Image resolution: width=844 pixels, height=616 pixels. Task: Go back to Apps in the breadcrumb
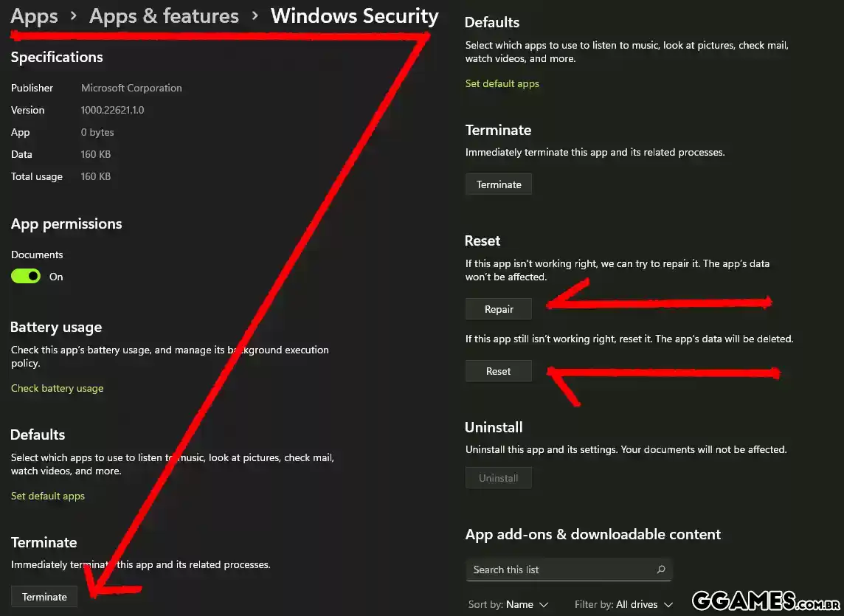click(x=34, y=16)
